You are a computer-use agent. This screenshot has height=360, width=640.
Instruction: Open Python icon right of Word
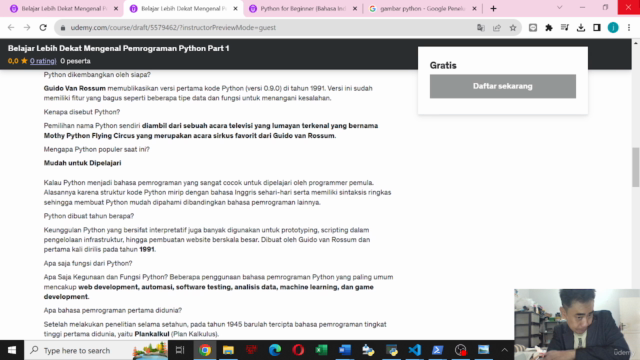(x=368, y=350)
